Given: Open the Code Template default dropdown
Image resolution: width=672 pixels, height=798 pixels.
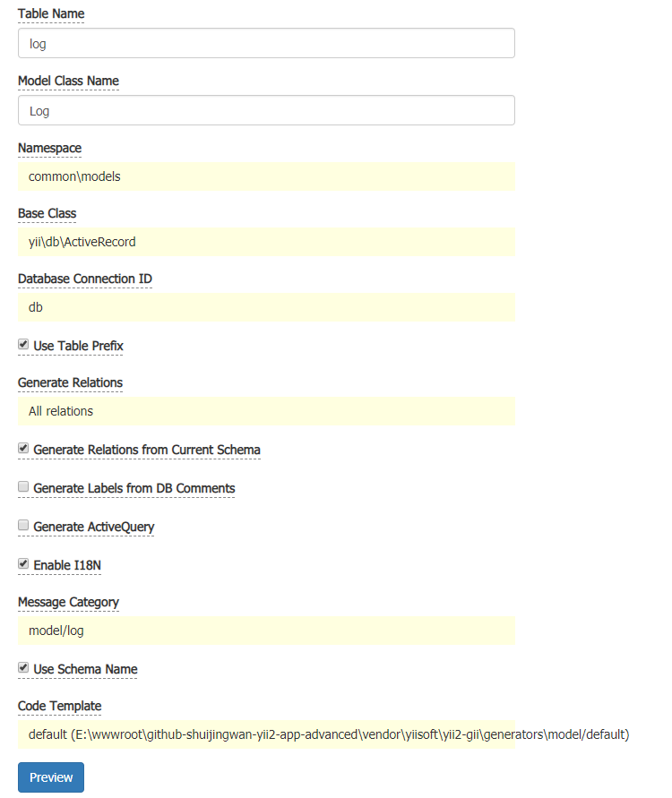Looking at the screenshot, I should [x=266, y=735].
